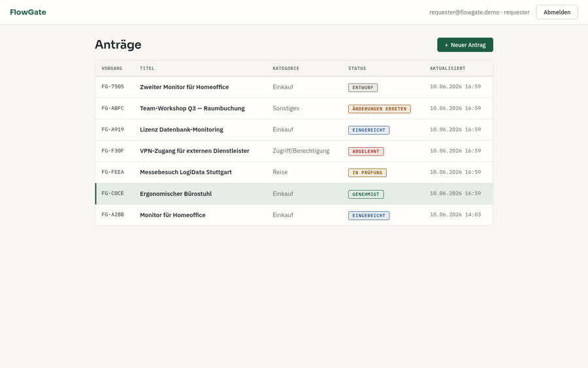Open request FG-A28B
Viewport: 588px width, 368px height.
(x=112, y=214)
